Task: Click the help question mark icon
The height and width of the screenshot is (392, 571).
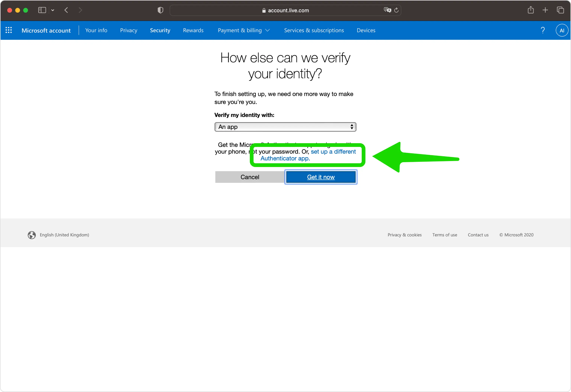Action: click(x=542, y=30)
